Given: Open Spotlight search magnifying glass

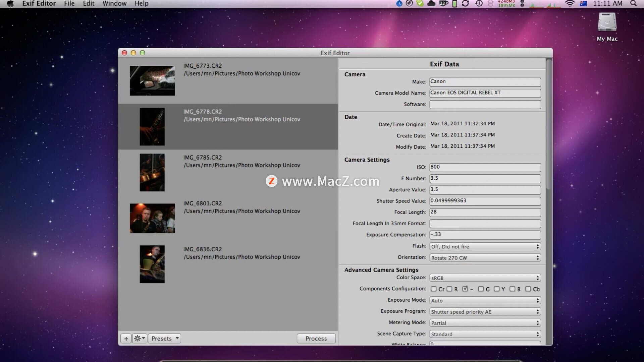Looking at the screenshot, I should (633, 3).
